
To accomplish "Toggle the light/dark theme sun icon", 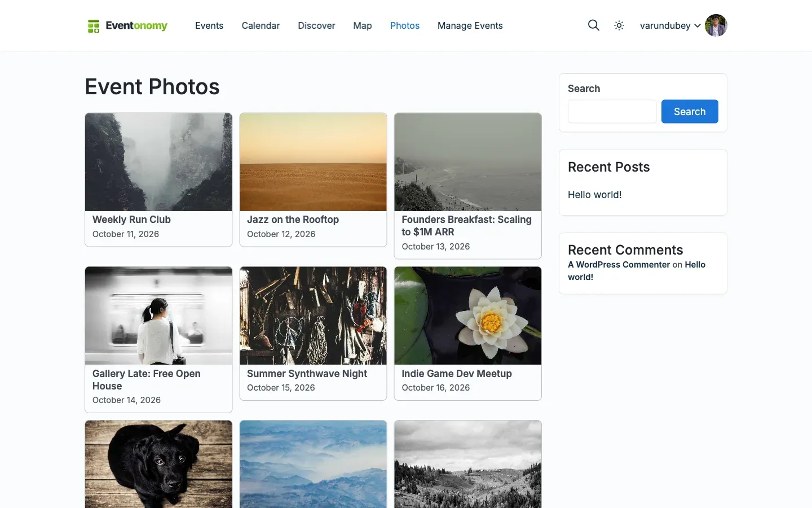I will coord(619,25).
